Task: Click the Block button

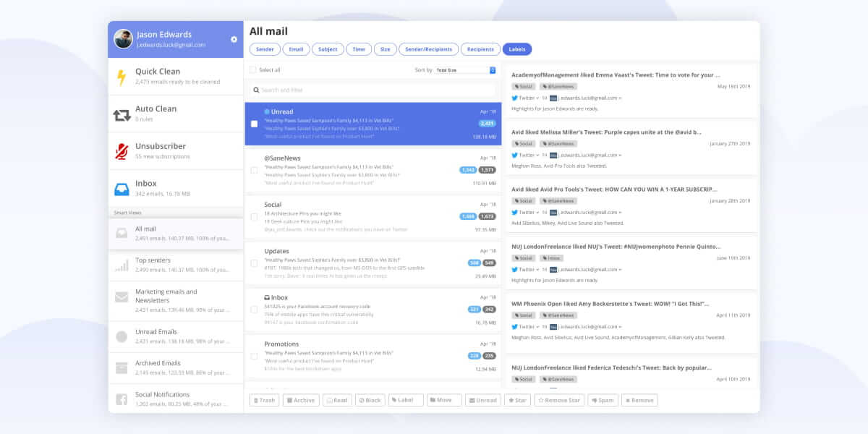Action: [x=370, y=400]
